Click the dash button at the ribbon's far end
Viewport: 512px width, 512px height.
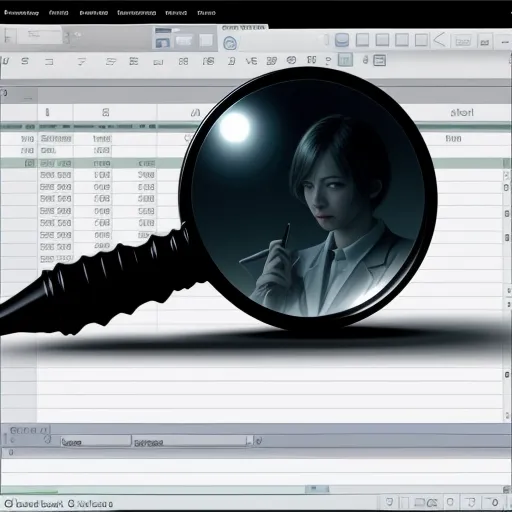click(x=505, y=42)
